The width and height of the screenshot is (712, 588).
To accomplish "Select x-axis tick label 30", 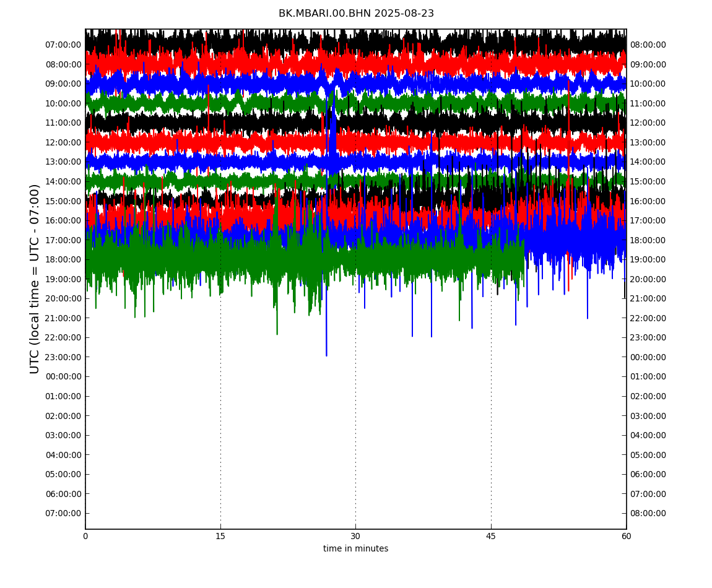I will 355,536.
